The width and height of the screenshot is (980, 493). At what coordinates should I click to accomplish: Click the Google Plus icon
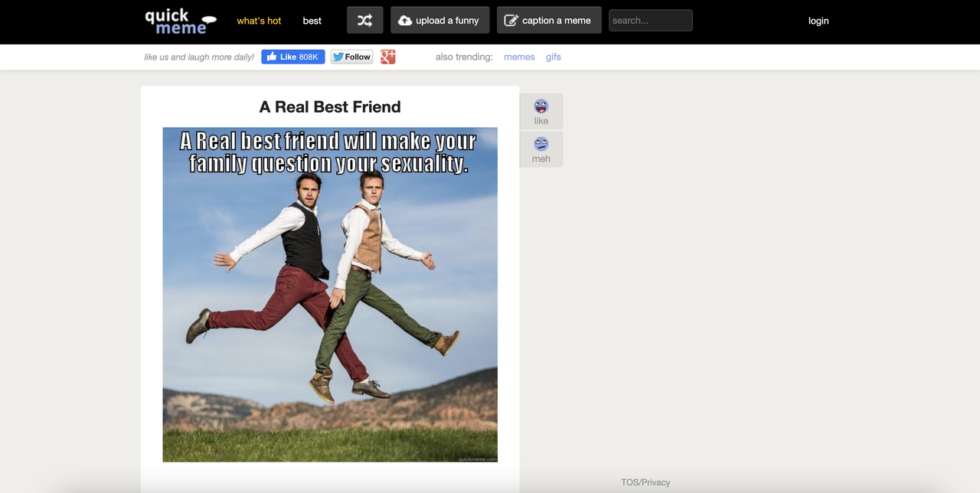tap(388, 57)
